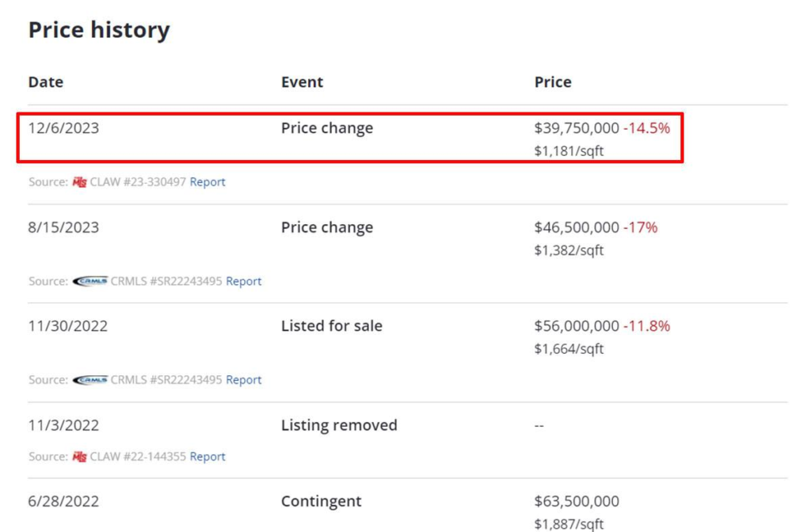
Task: Click the CRMLS logo under the 8/15/2023 entry
Action: point(89,281)
